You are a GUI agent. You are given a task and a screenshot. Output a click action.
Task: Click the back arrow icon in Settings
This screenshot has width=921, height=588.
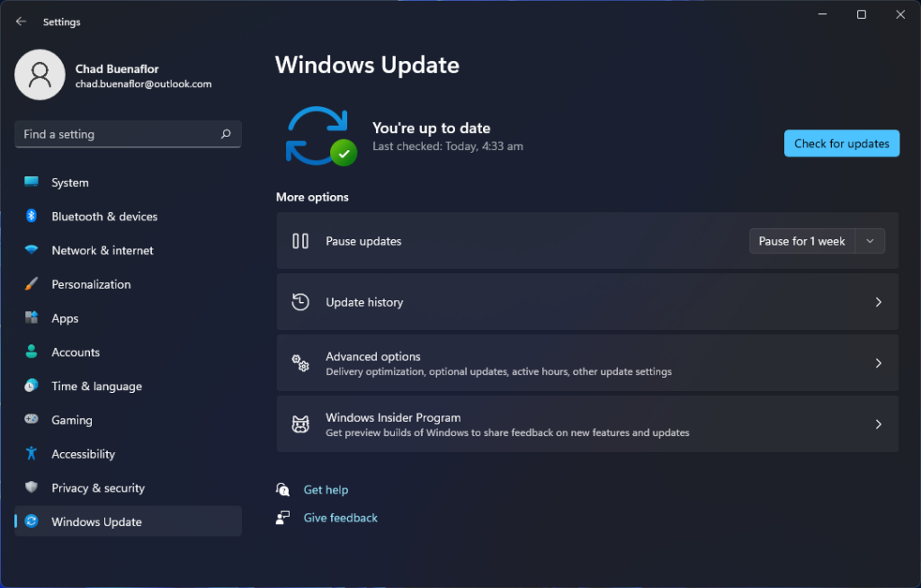[22, 22]
